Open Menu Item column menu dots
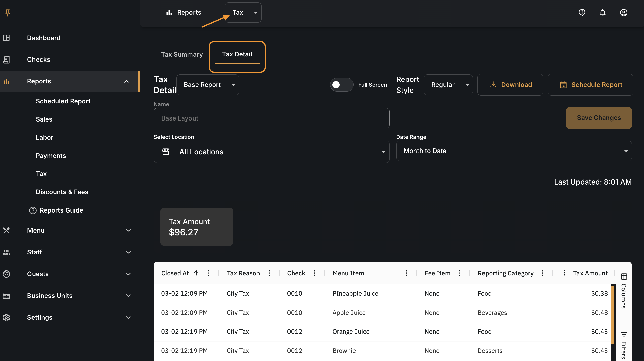 [x=406, y=273]
